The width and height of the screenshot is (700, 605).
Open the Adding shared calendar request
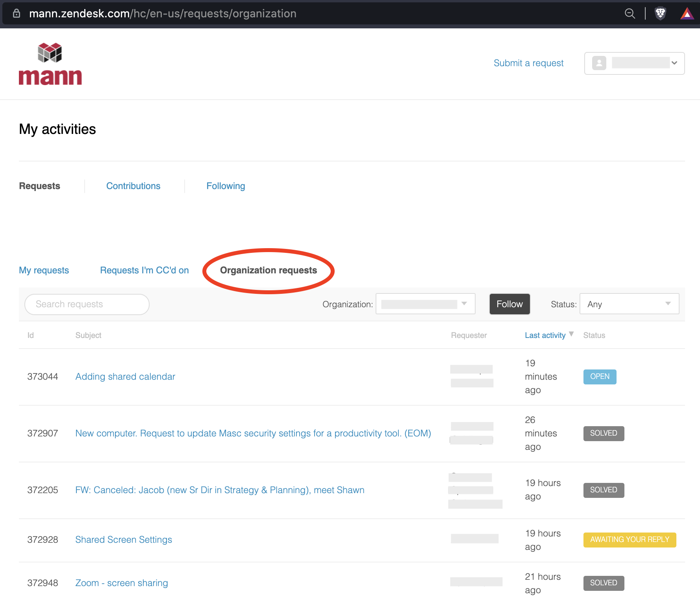[x=125, y=377]
